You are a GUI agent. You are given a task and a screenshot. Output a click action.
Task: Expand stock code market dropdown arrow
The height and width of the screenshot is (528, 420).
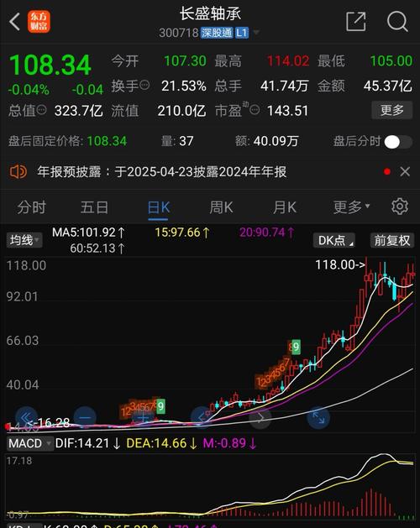256,33
